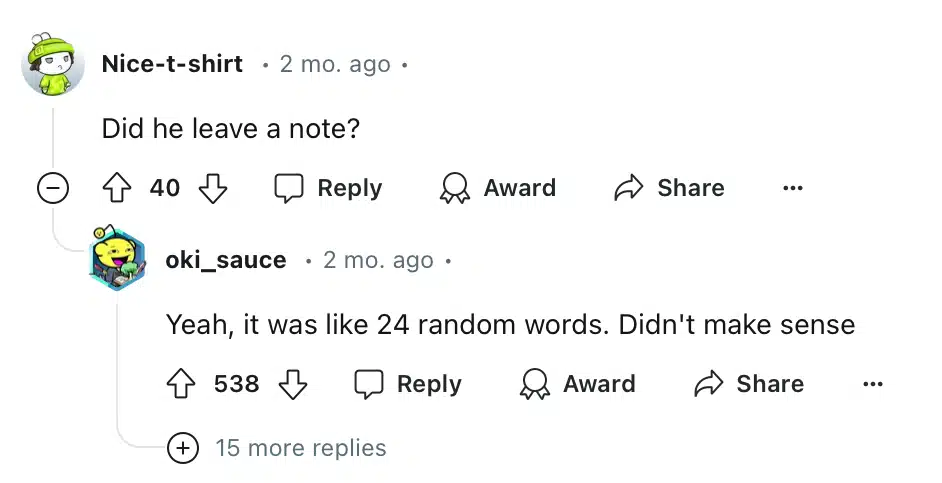Click the Share arrow on Nice-t-shirt's comment
This screenshot has height=483, width=942.
coord(628,188)
